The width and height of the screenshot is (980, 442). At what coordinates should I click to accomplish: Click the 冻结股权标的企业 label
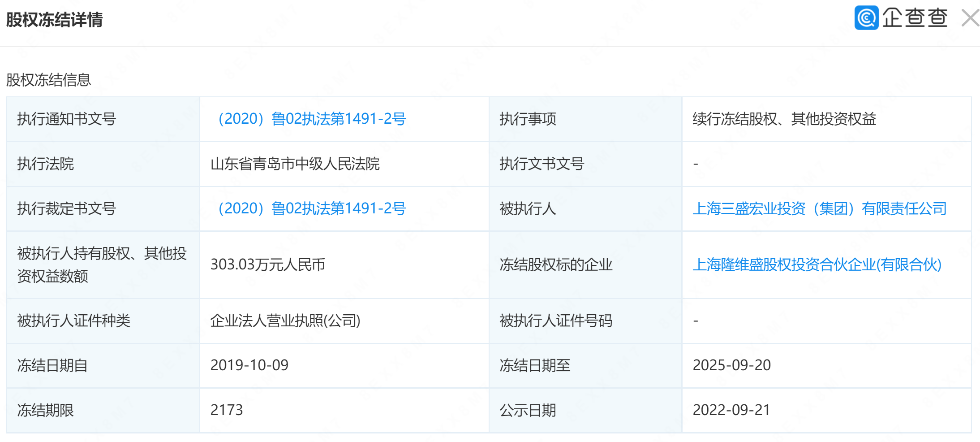click(x=556, y=264)
